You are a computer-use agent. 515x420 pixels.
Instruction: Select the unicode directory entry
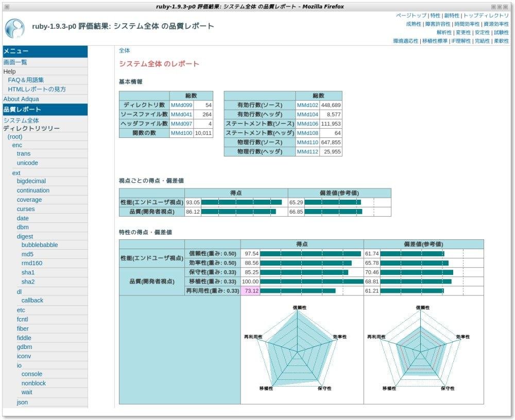click(27, 163)
